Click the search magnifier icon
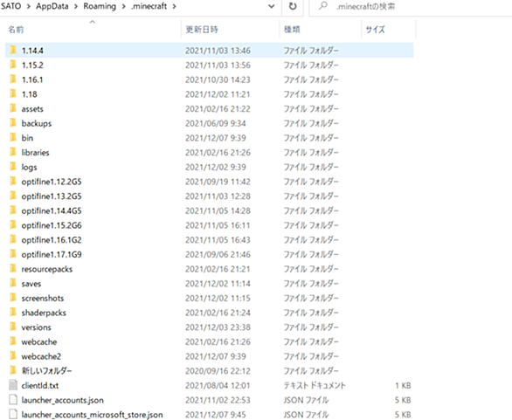 [x=323, y=6]
